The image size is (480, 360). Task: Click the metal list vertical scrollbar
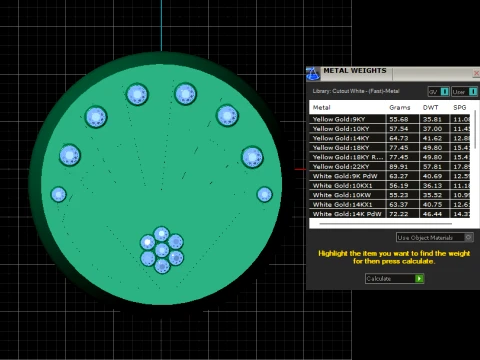475,130
